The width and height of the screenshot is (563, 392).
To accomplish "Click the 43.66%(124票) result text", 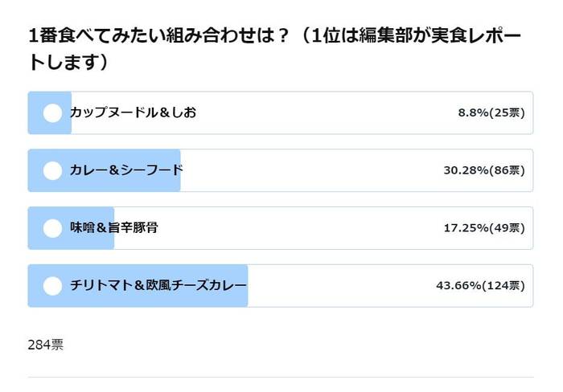I will coord(480,285).
